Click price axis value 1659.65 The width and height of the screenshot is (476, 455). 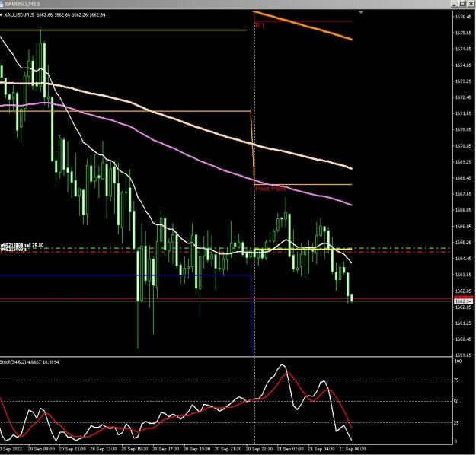pyautogui.click(x=463, y=355)
